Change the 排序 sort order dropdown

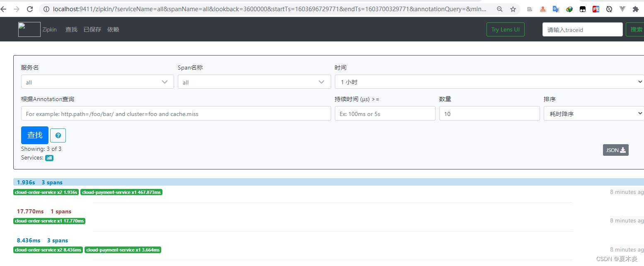pyautogui.click(x=593, y=113)
